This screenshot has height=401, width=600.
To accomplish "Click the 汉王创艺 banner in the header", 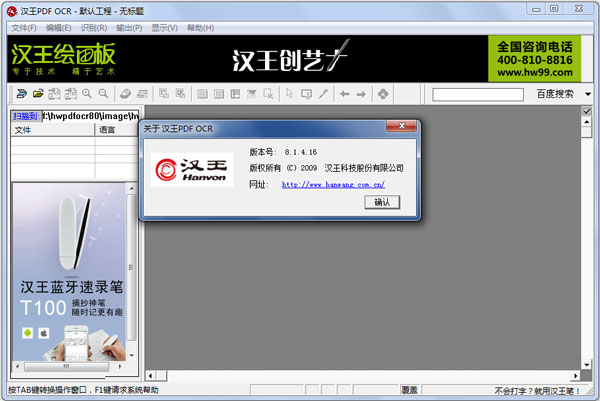I will pyautogui.click(x=290, y=57).
